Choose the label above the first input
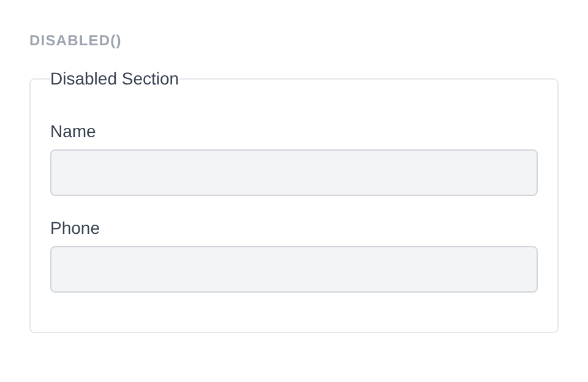Viewport: 588px width, 382px height. (73, 132)
